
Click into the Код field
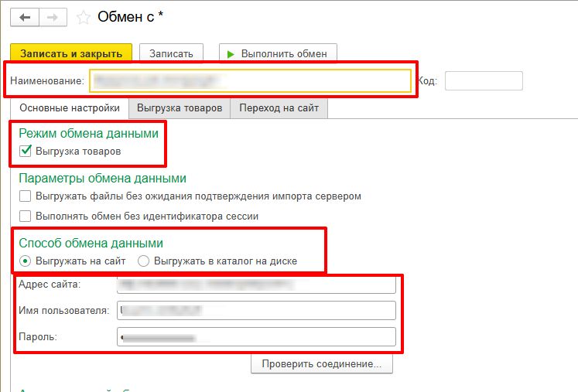point(484,80)
